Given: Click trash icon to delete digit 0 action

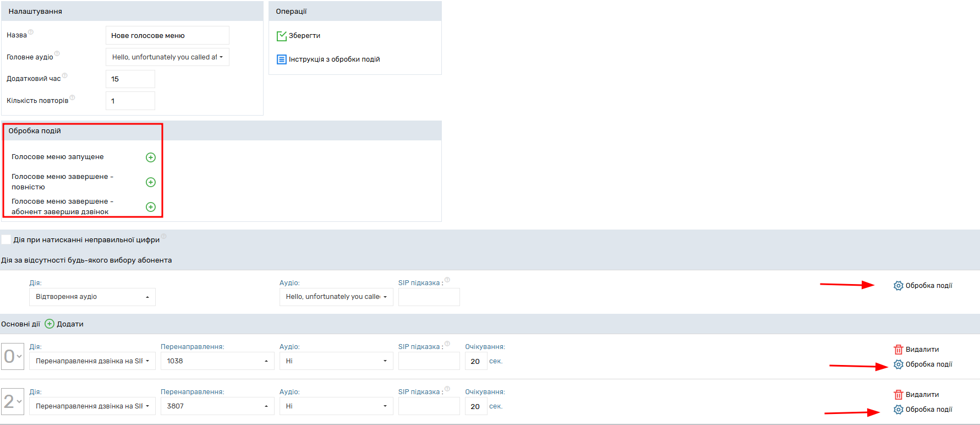Looking at the screenshot, I should (898, 350).
